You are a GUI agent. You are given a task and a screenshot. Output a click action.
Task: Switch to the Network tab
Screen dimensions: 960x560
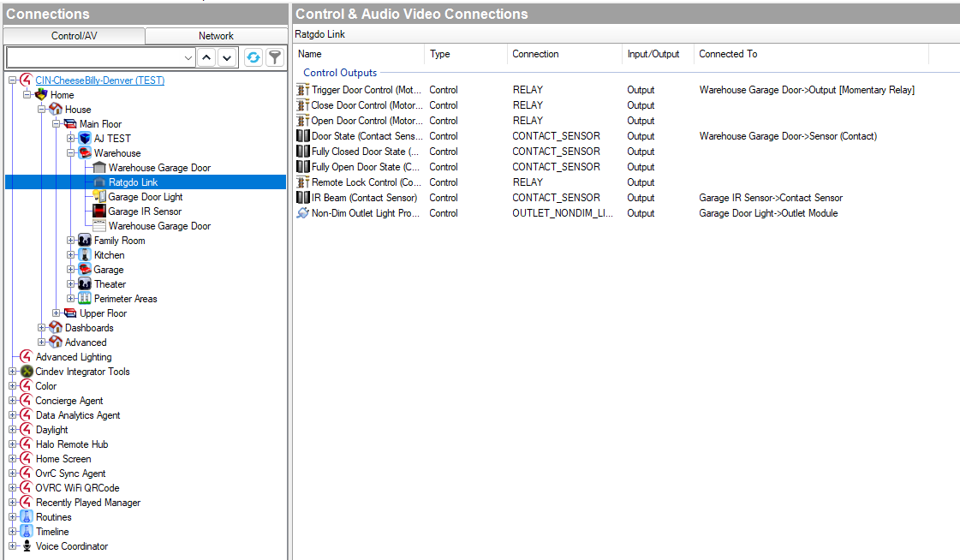coord(216,36)
